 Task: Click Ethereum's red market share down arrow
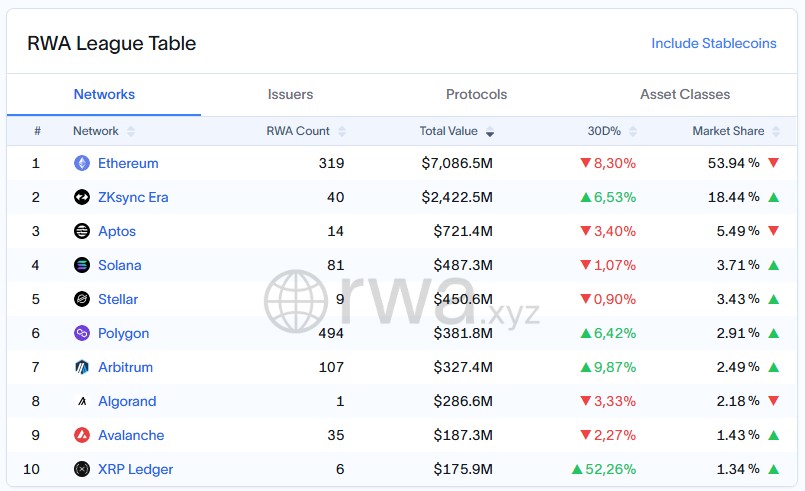(774, 163)
